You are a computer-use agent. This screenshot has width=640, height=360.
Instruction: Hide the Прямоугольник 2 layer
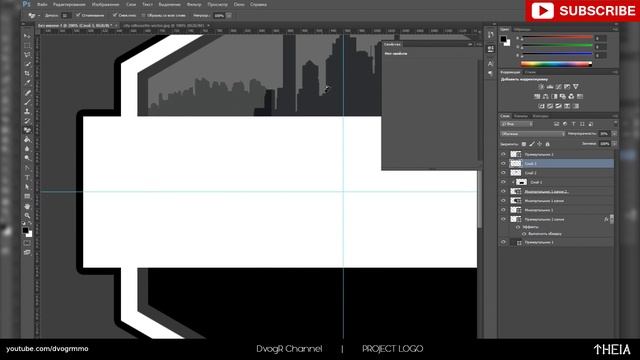tap(503, 154)
